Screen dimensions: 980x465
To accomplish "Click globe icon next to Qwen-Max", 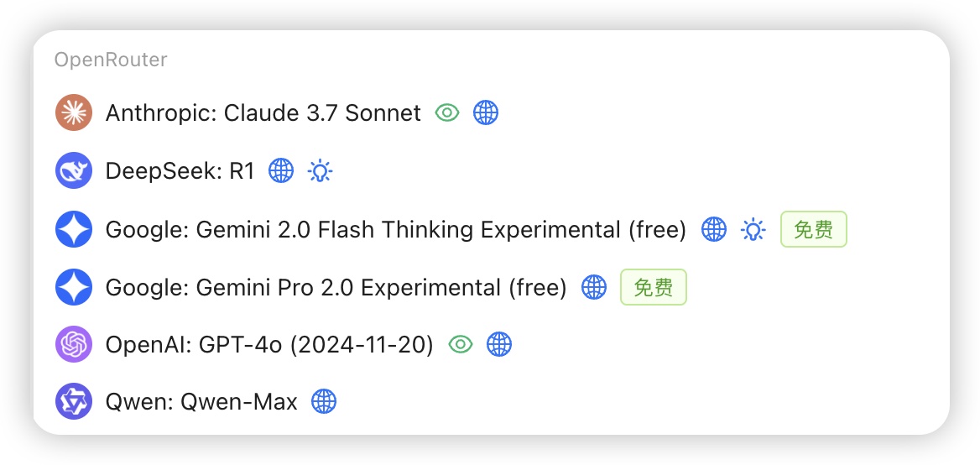I will point(324,401).
